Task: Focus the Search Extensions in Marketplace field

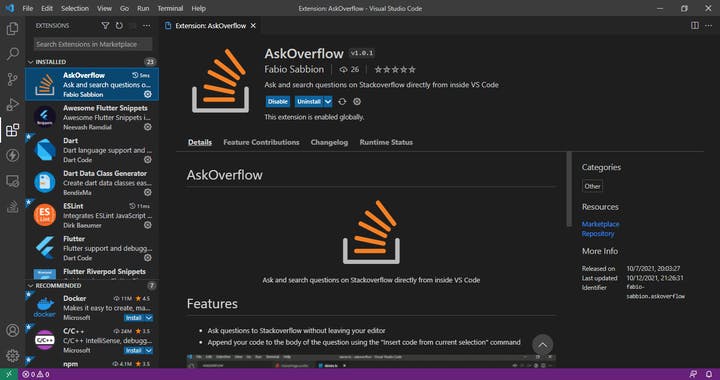Action: 93,44
